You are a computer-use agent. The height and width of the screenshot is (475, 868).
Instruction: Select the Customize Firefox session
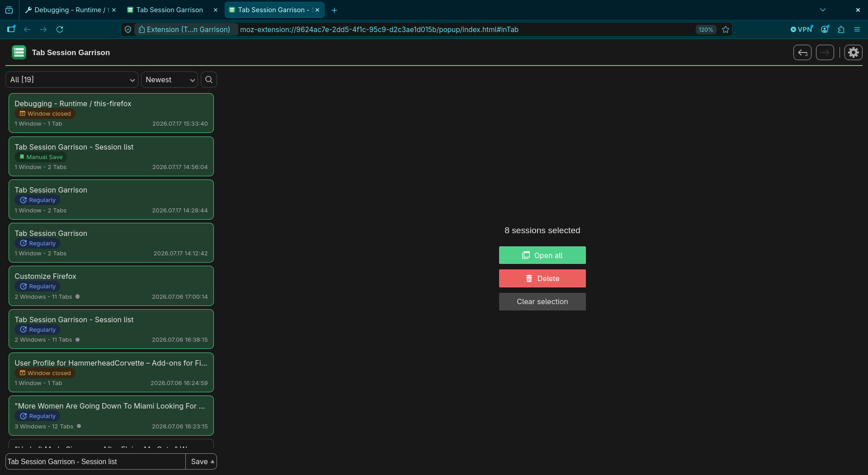pos(111,286)
